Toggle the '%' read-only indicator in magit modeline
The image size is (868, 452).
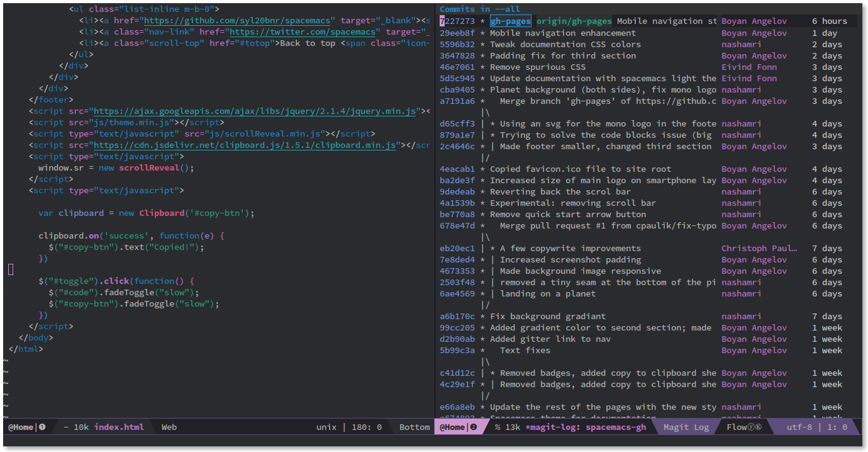(x=497, y=427)
